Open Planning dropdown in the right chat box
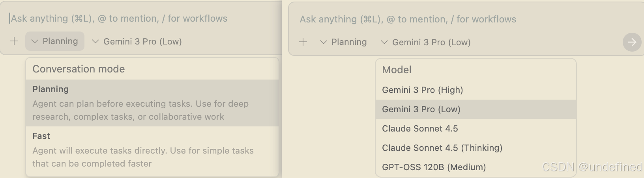 click(344, 42)
